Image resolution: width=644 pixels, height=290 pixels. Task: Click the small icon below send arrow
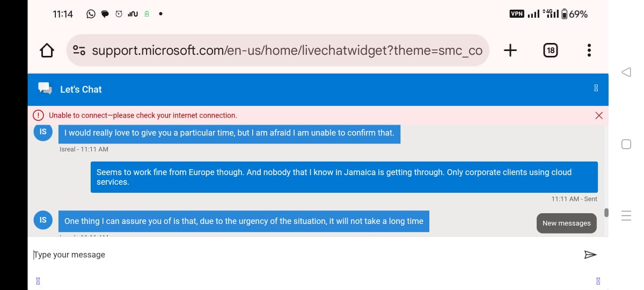click(598, 280)
